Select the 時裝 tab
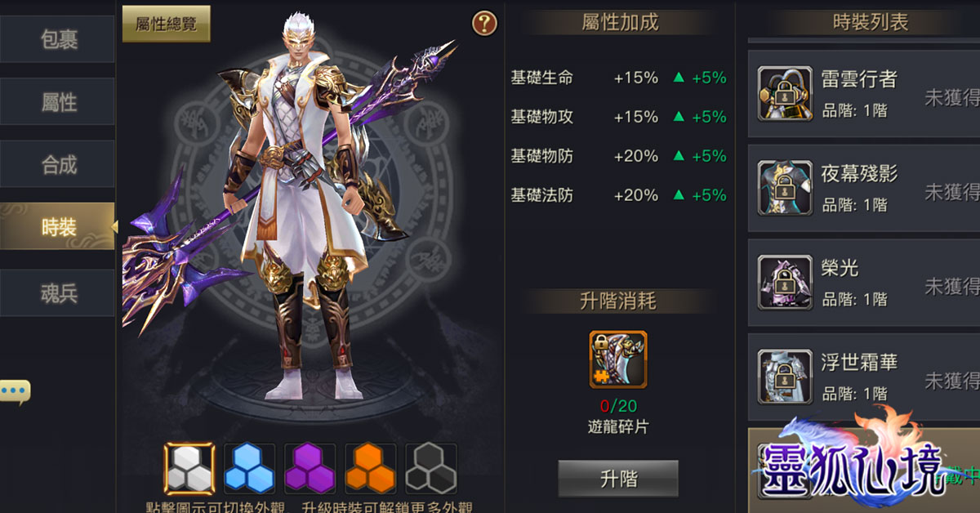The width and height of the screenshot is (980, 513). click(57, 226)
